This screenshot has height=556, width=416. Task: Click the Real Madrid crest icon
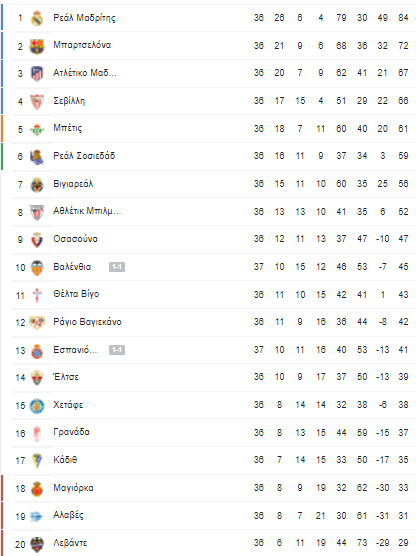37,18
